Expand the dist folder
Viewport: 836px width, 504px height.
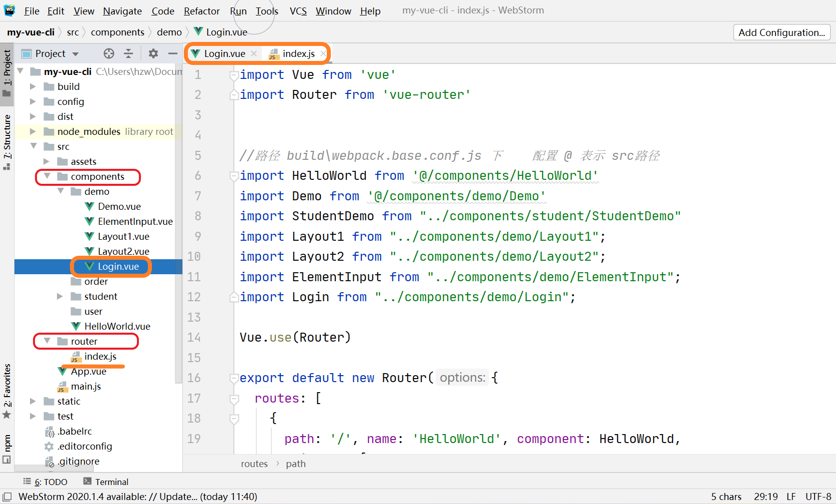(x=33, y=116)
